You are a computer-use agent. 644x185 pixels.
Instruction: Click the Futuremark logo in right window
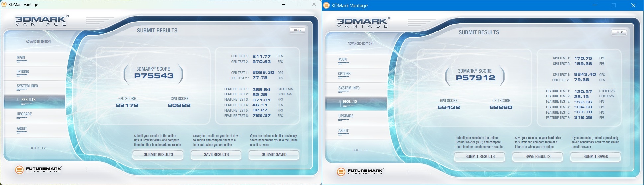360,172
